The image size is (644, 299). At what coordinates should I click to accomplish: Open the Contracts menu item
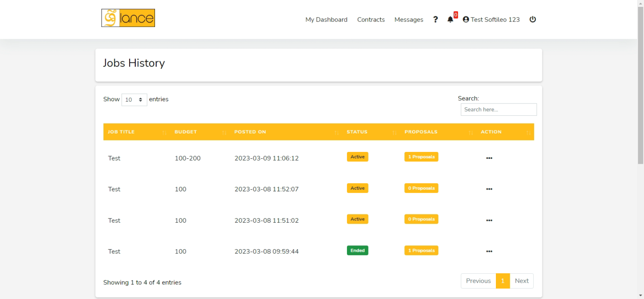coord(371,19)
